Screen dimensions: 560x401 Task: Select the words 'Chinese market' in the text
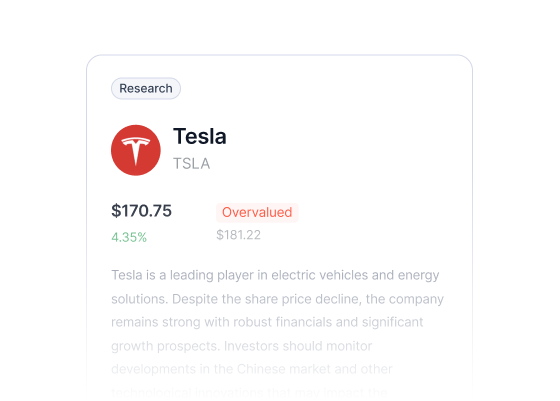click(x=284, y=369)
